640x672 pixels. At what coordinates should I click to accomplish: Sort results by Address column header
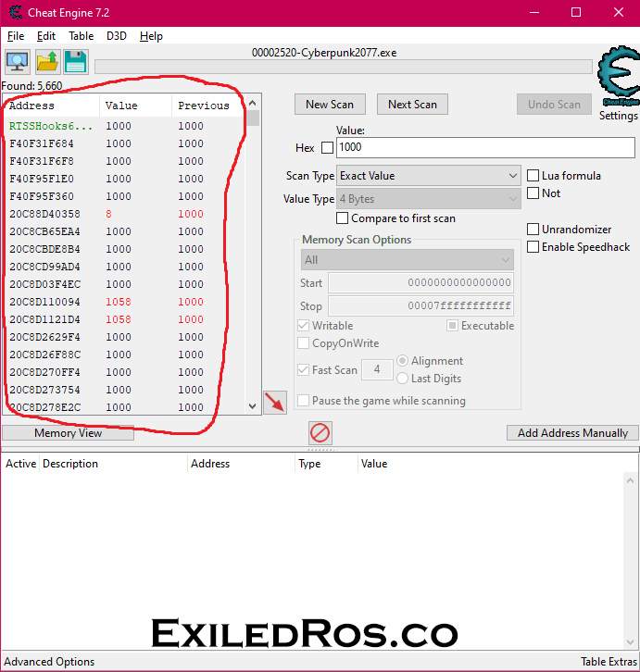pyautogui.click(x=52, y=106)
